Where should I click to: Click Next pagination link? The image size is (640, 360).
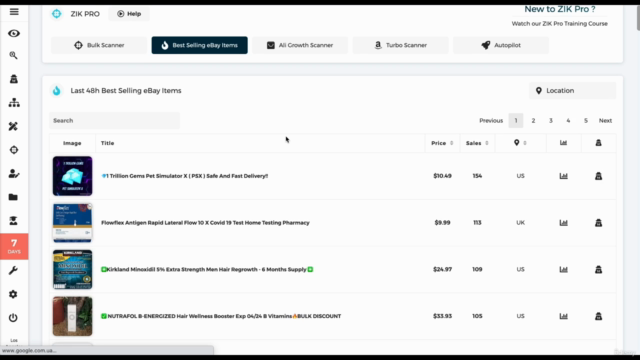click(x=605, y=121)
